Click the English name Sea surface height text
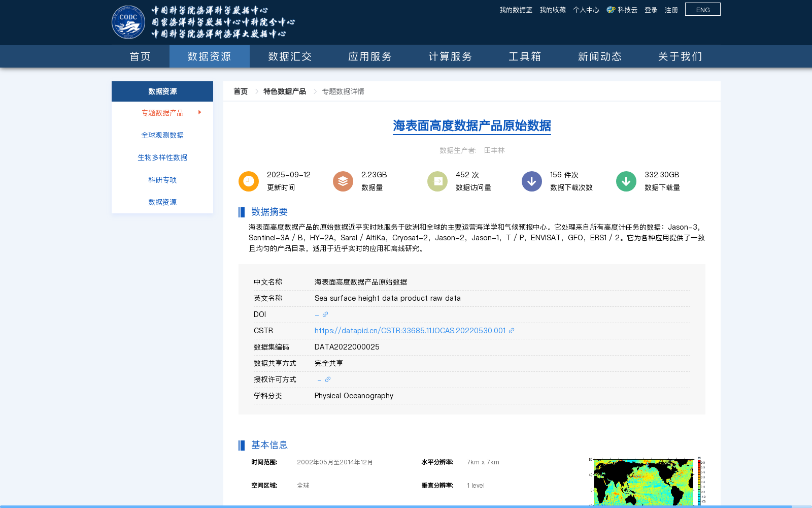 point(388,298)
